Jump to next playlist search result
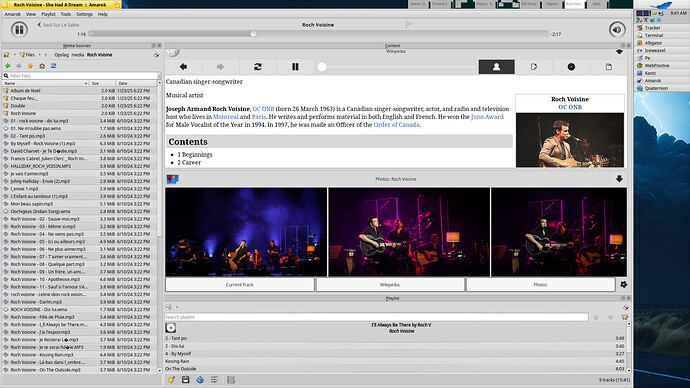The width and height of the screenshot is (690, 388). pyautogui.click(x=610, y=317)
